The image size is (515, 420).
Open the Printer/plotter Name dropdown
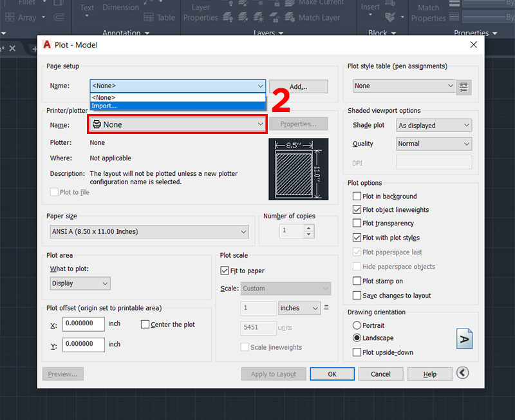pyautogui.click(x=177, y=124)
